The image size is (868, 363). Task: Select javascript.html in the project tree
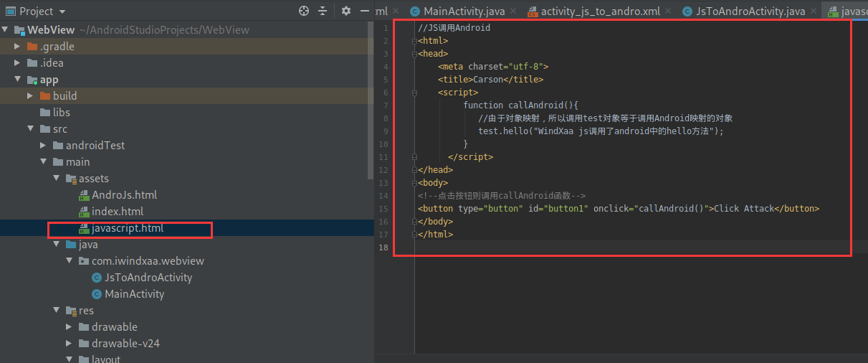[x=128, y=228]
